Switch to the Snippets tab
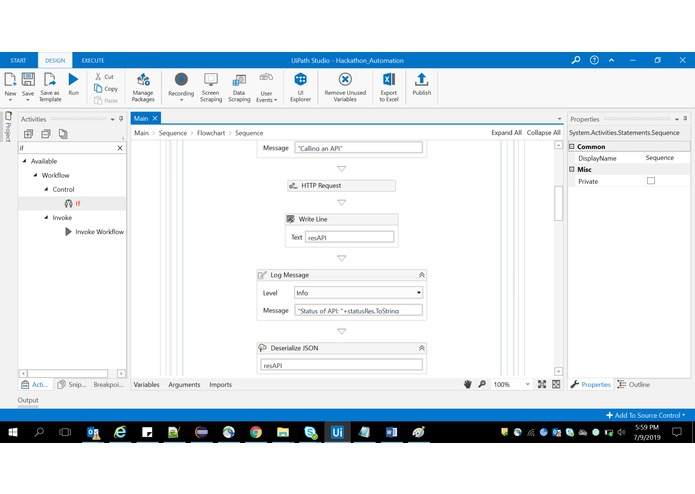 point(72,384)
